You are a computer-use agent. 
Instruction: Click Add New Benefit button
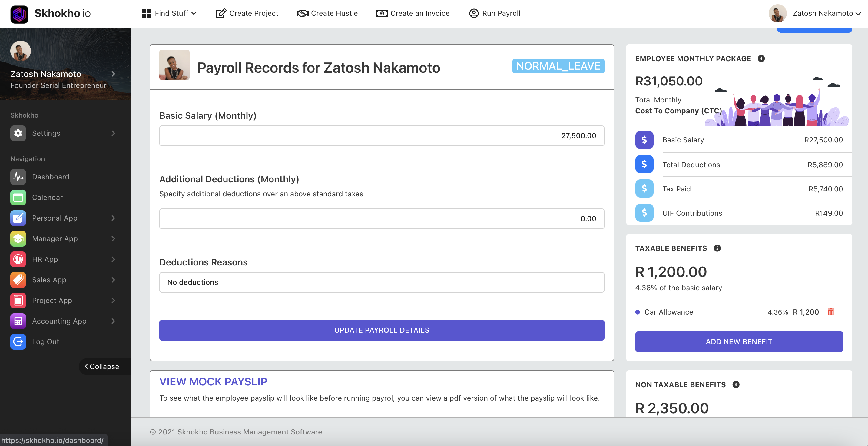click(739, 341)
